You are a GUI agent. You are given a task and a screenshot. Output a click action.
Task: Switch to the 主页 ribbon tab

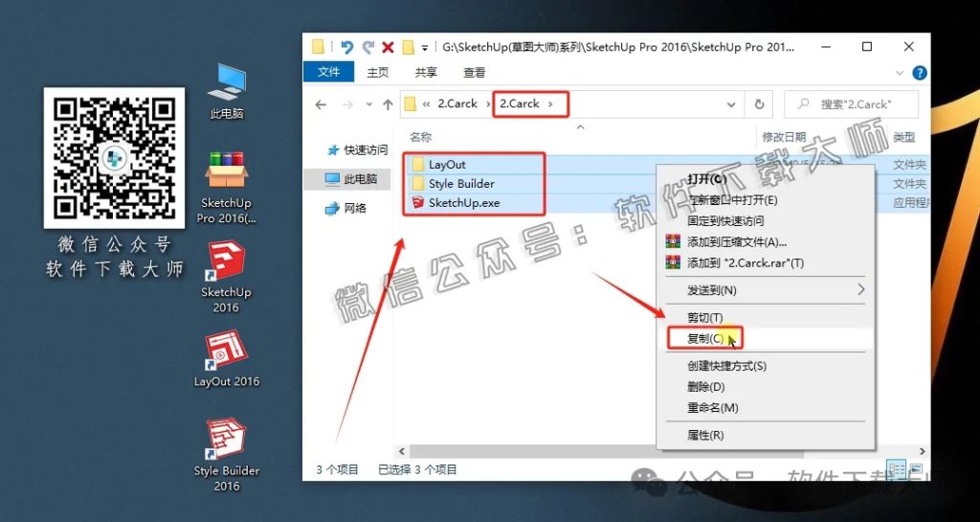tap(377, 73)
